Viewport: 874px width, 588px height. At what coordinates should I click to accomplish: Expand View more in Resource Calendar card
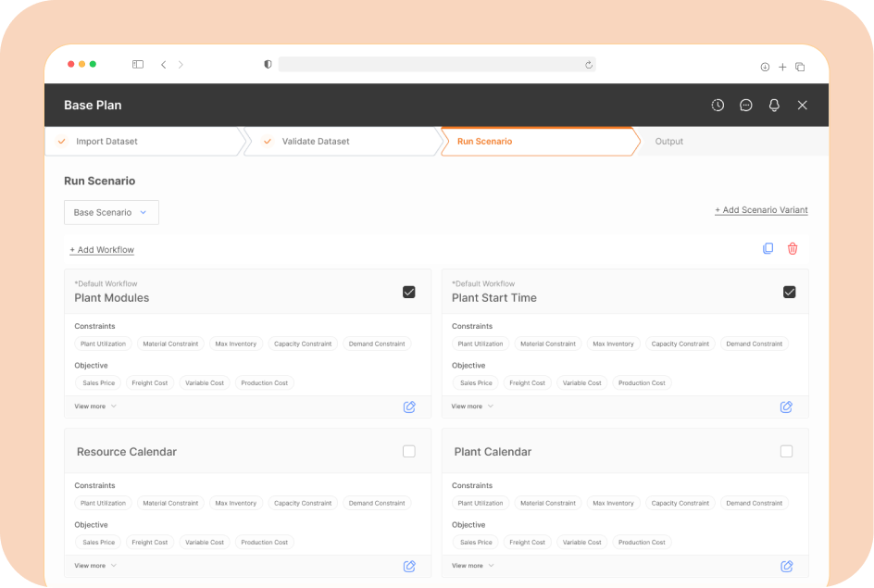pyautogui.click(x=95, y=566)
